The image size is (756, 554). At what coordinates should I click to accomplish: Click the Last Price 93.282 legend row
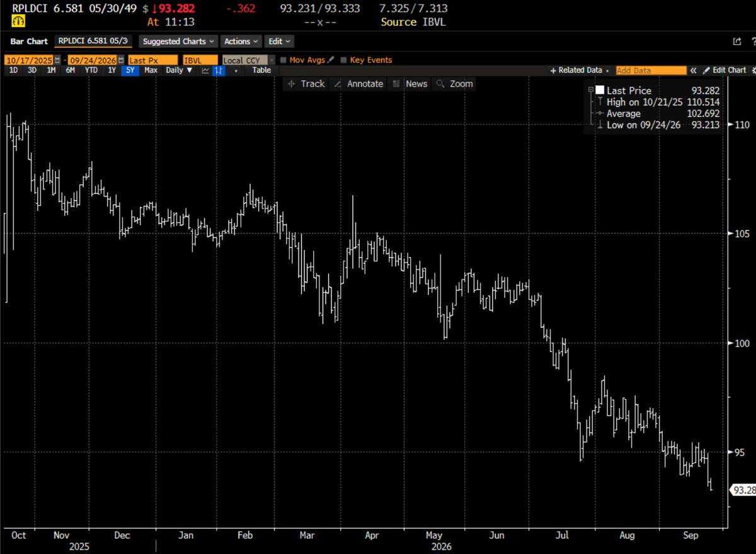pyautogui.click(x=657, y=91)
